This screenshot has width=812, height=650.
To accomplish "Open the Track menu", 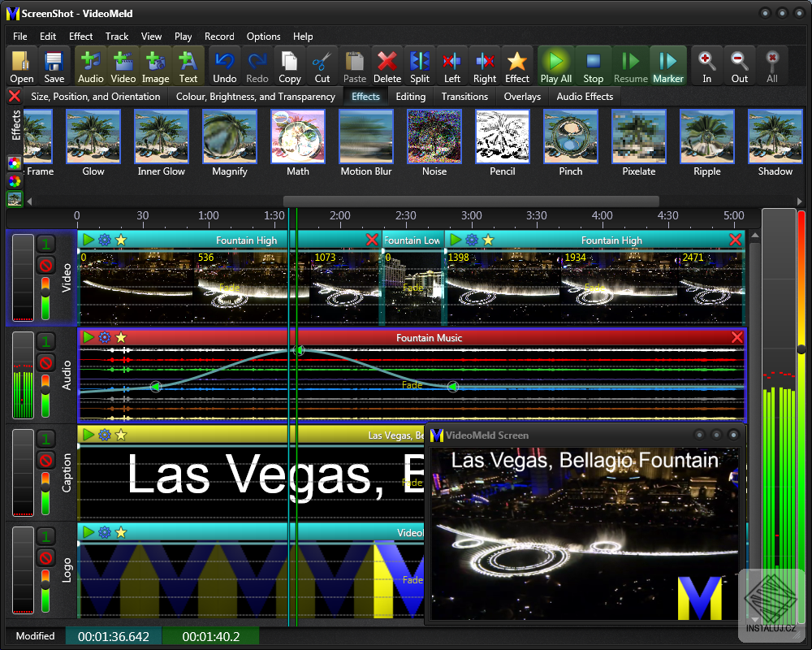I will (117, 37).
